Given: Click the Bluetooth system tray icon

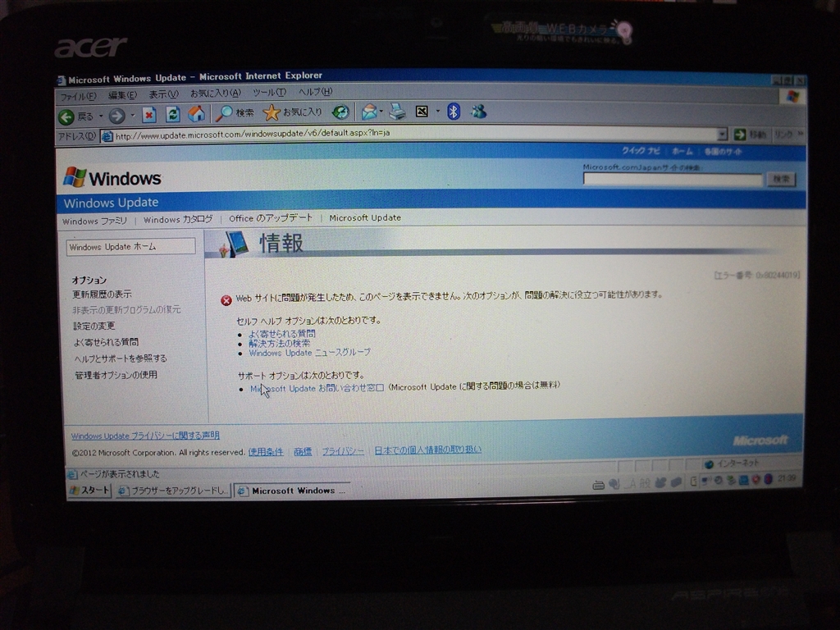Looking at the screenshot, I should 768,479.
